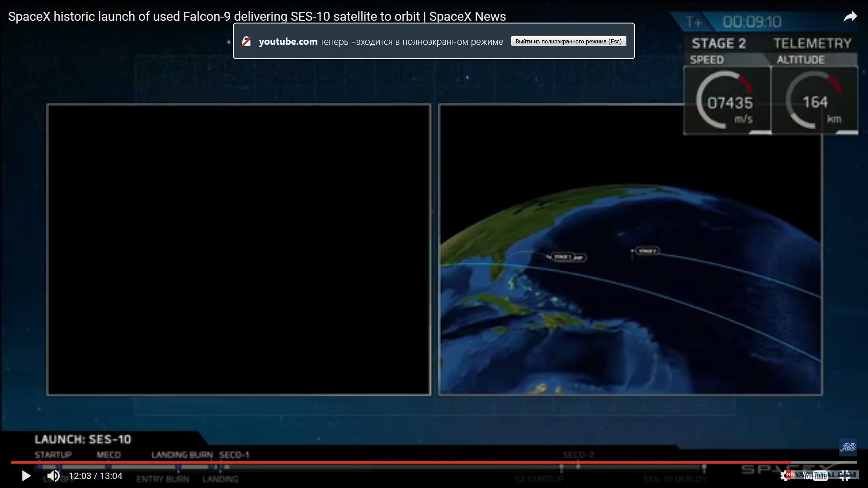The height and width of the screenshot is (488, 868).
Task: Mute the video with the speaker icon
Action: click(x=53, y=476)
